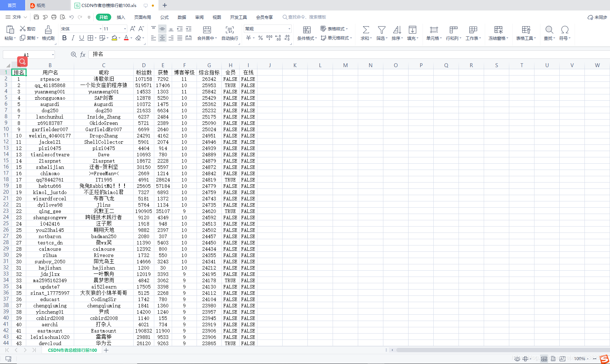Toggle middle vertical alignment
Image resolution: width=610 pixels, height=364 pixels.
(x=162, y=29)
